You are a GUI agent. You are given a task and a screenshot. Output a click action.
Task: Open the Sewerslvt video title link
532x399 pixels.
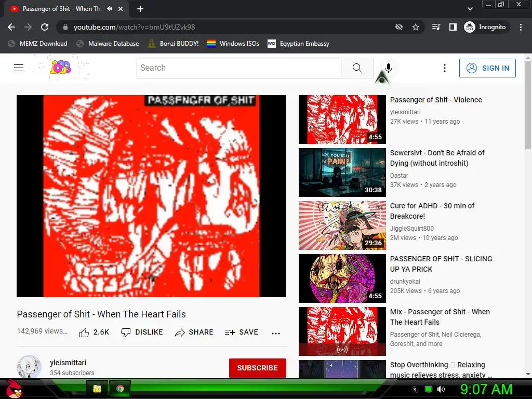(x=437, y=158)
